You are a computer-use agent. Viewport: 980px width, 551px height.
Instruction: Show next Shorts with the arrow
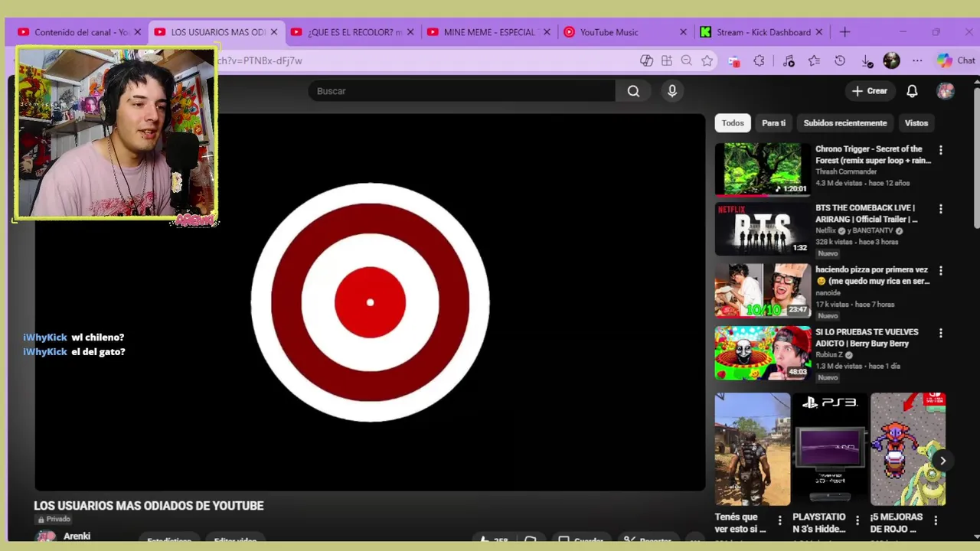point(942,461)
